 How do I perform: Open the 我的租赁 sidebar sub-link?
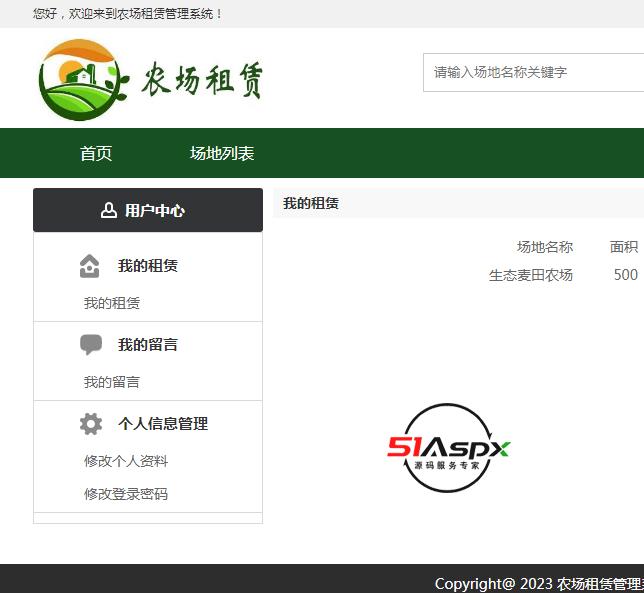pos(112,303)
